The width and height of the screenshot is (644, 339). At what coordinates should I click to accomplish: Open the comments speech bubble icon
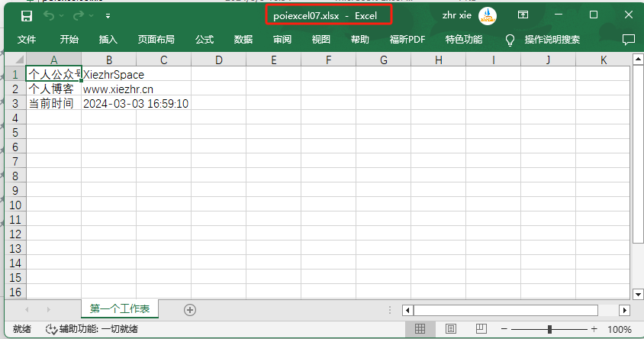pyautogui.click(x=629, y=40)
